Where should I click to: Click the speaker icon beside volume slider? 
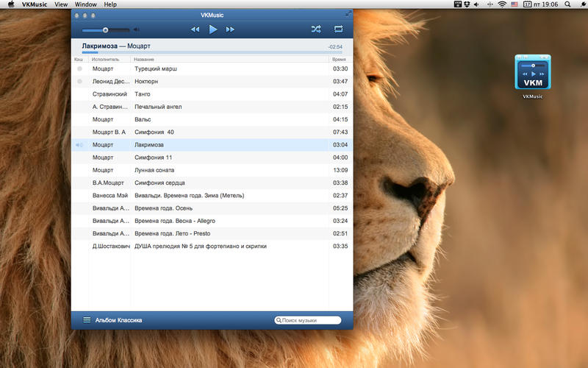(137, 29)
